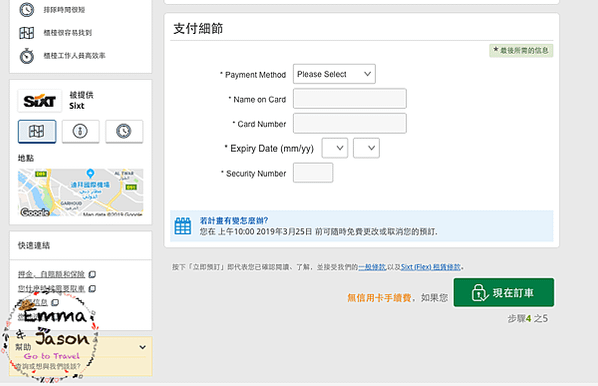
Task: Focus the Security Number field
Action: point(313,173)
